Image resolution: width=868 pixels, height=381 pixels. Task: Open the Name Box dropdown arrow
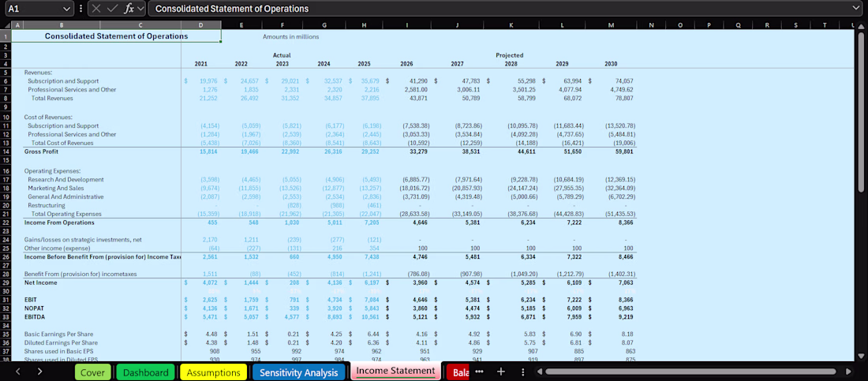pos(68,9)
